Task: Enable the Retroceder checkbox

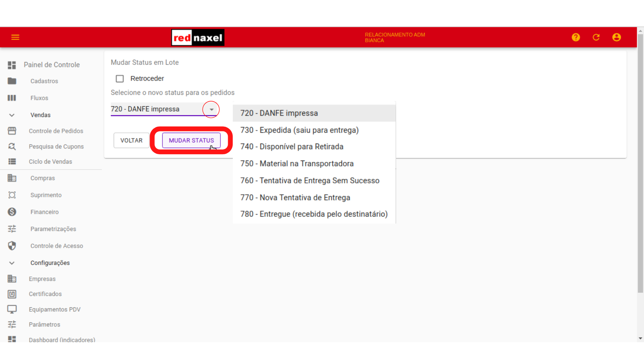Action: 120,78
